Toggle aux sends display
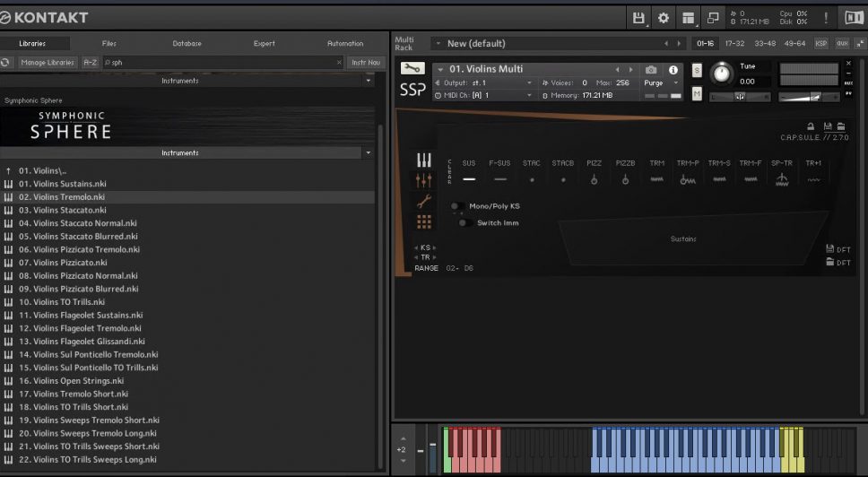868x477 pixels. [842, 43]
